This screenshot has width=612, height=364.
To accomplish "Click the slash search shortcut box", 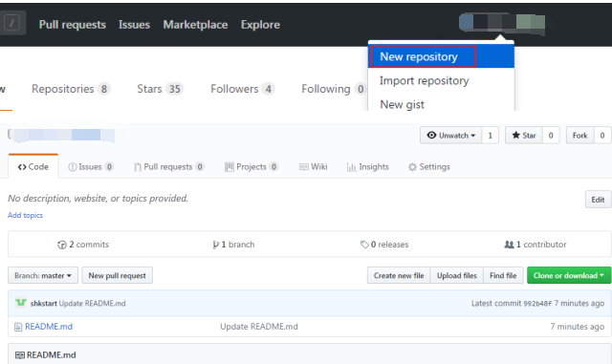I will click(11, 24).
